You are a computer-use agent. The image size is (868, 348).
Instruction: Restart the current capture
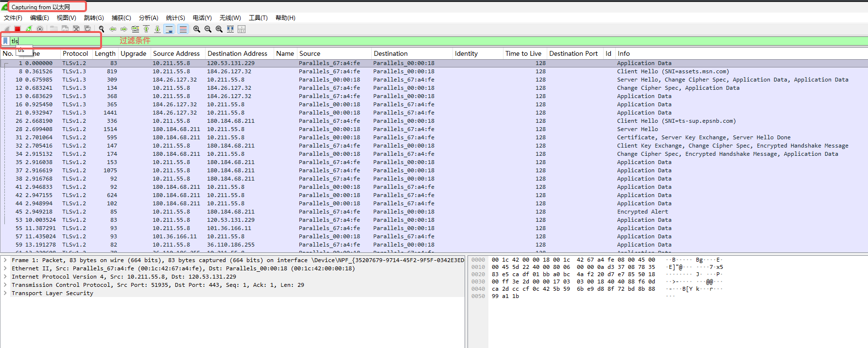pos(29,29)
